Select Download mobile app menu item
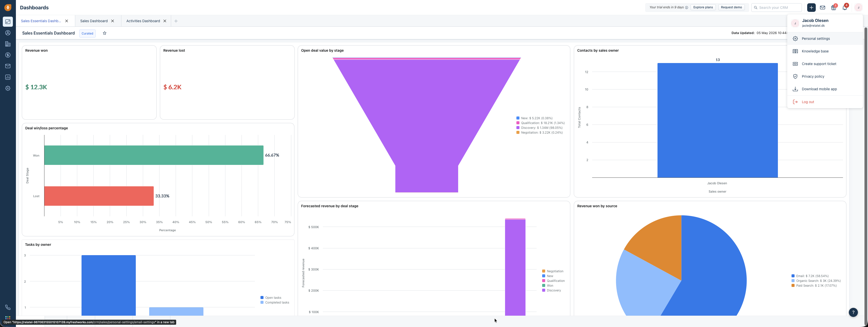Viewport: 868px width, 327px height. click(825, 89)
